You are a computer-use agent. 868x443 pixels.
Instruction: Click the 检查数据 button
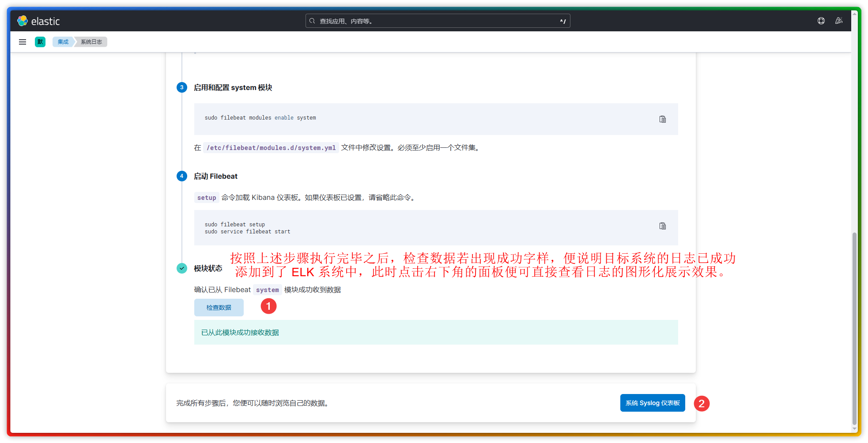pyautogui.click(x=219, y=308)
